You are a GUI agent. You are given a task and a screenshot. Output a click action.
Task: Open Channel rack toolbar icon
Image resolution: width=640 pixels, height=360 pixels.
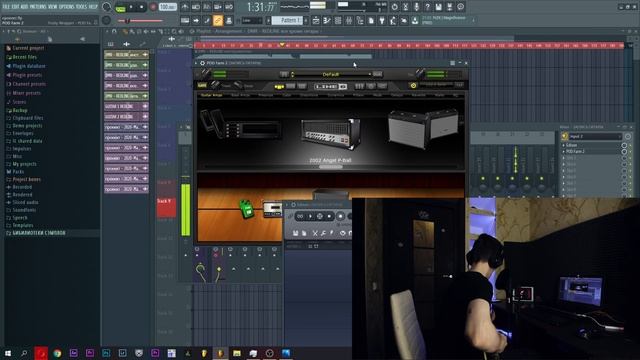(338, 20)
